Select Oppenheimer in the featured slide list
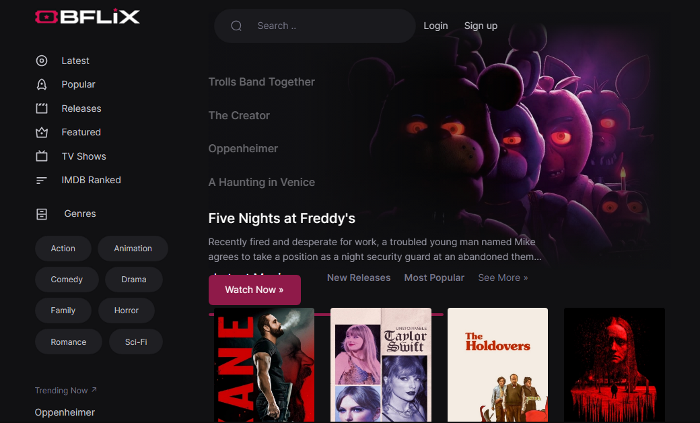Viewport: 700px width, 423px height. pyautogui.click(x=243, y=149)
